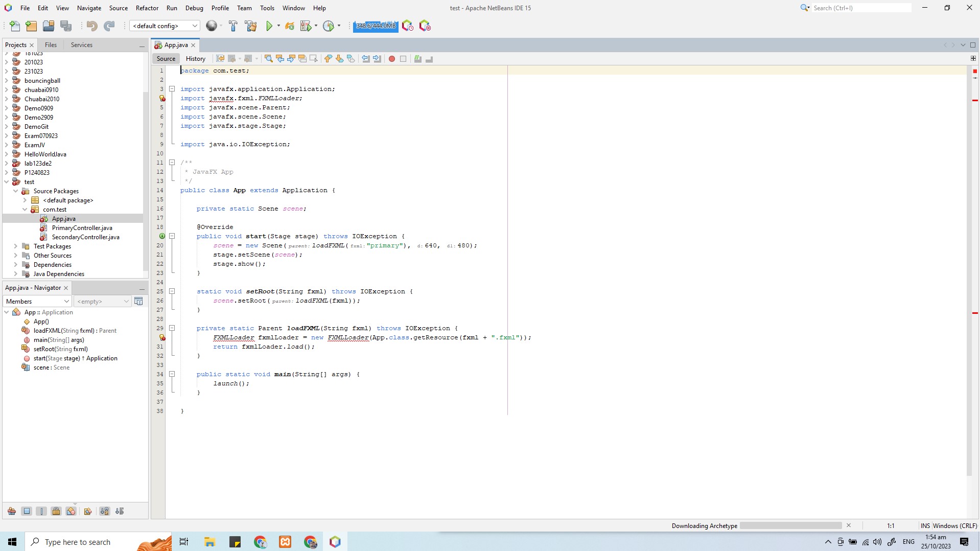
Task: Click the Comment lines icon
Action: pos(418,59)
